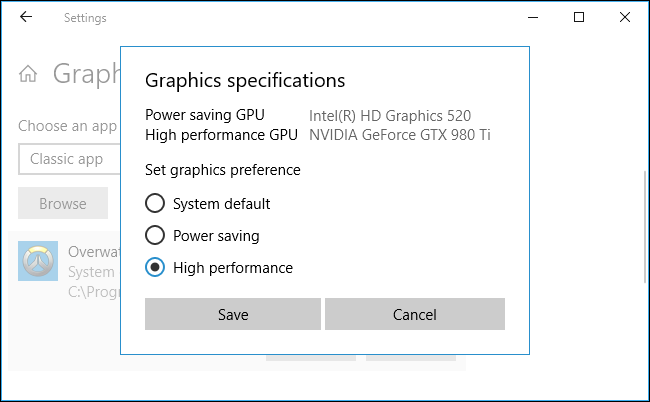Select the System default radio option
Screen dimensions: 650x402
[x=155, y=204]
